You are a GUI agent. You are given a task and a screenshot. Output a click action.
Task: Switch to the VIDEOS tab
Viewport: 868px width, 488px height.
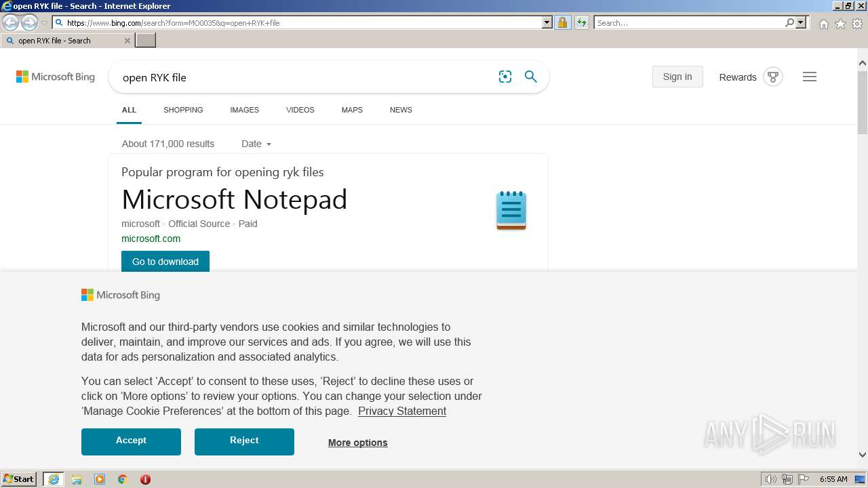click(300, 110)
